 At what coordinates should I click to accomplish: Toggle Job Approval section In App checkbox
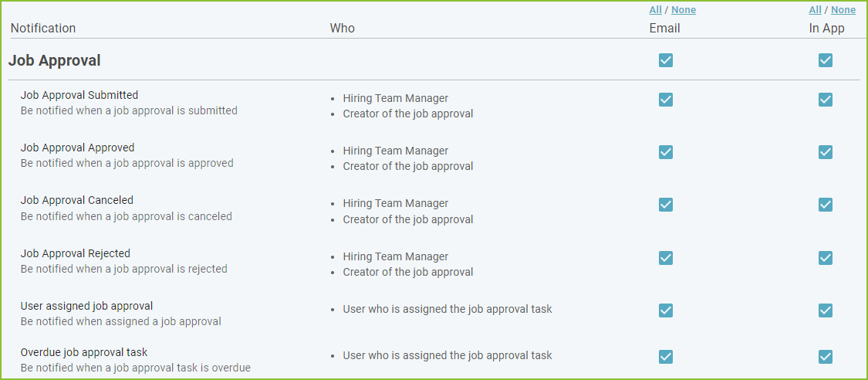pyautogui.click(x=825, y=60)
